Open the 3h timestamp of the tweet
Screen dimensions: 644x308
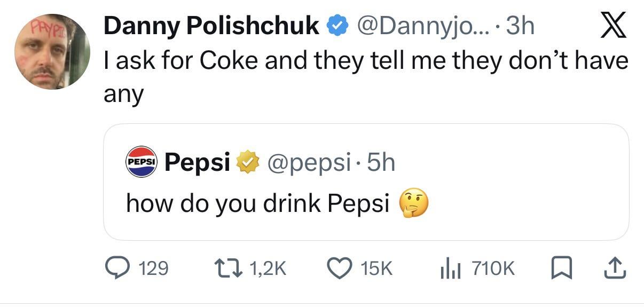(520, 27)
